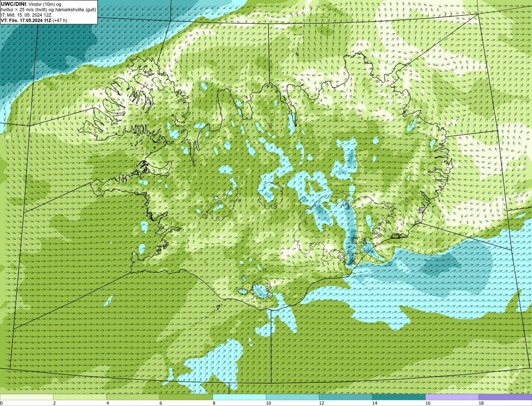Click the 12–14 teal legend swatch
The image size is (532, 406).
click(346, 397)
